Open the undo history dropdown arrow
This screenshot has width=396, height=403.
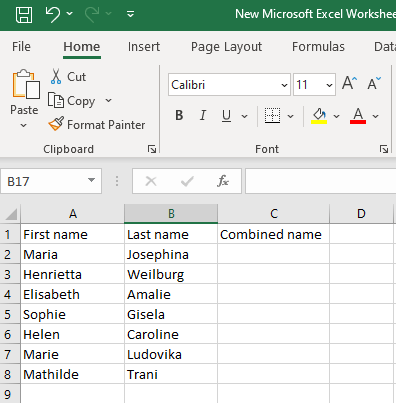click(69, 14)
